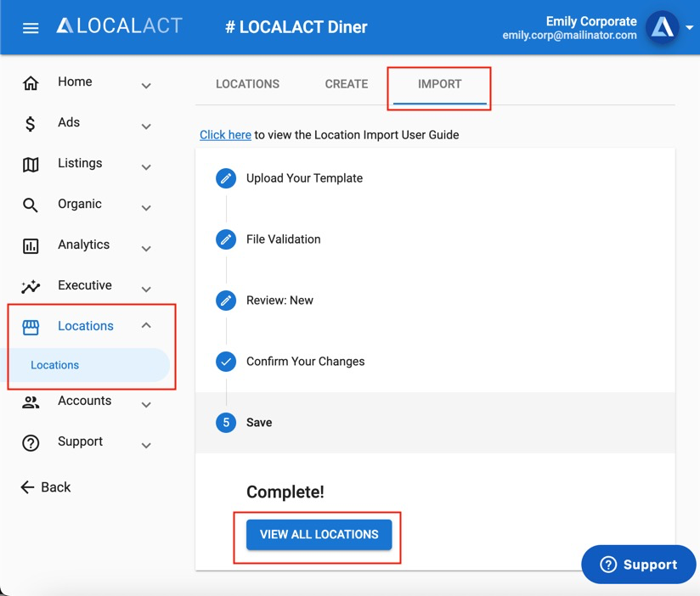Click the Upload Your Template step label
The image size is (700, 596).
[304, 178]
